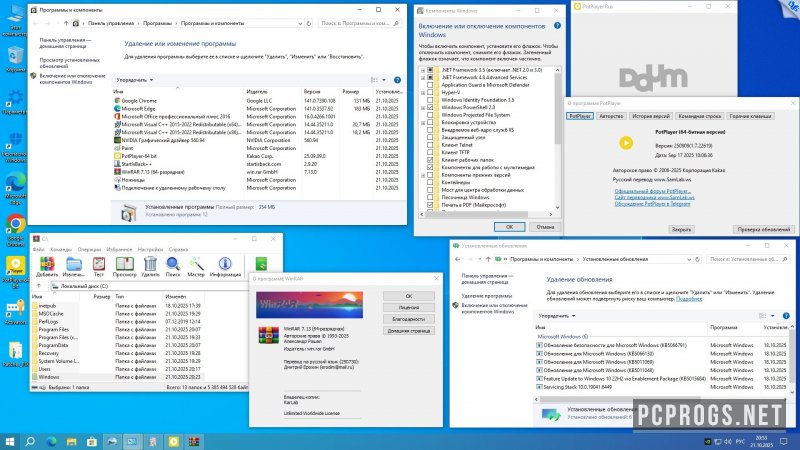Click Отмена in Компоненты Windows dialog

click(x=545, y=227)
